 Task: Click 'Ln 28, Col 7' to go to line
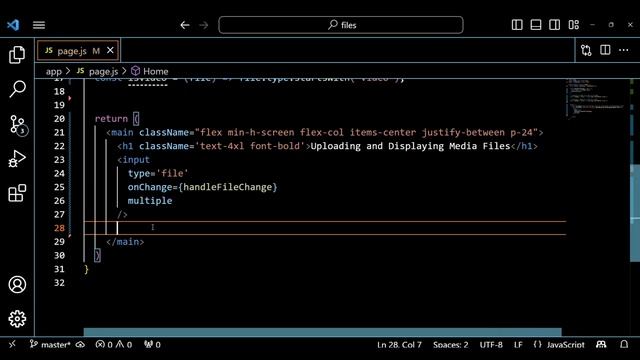[399, 345]
